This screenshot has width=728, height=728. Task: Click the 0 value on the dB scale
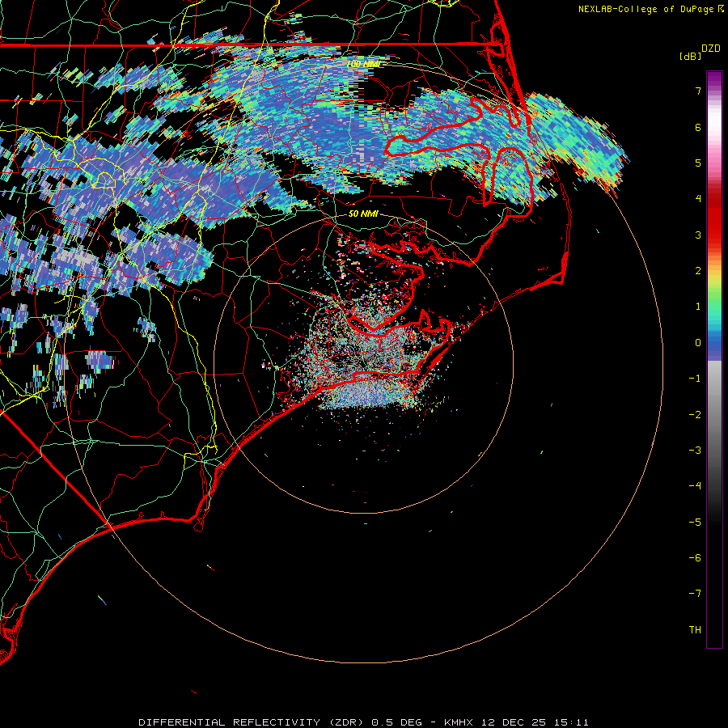tap(698, 343)
